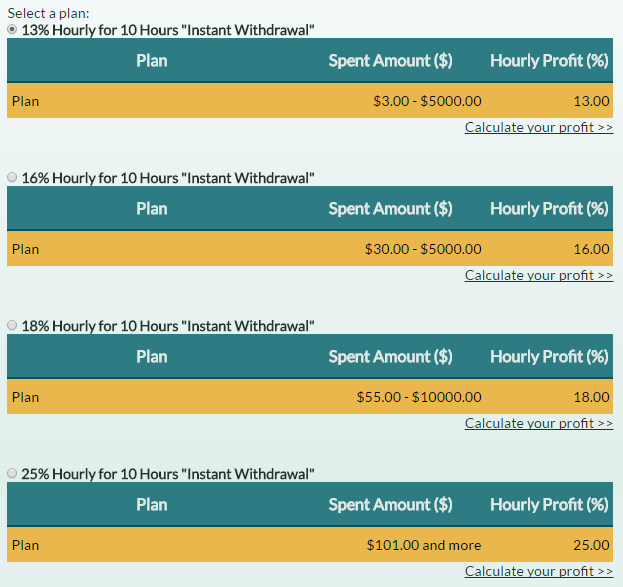Open Calculate your profit under 25% plan
The height and width of the screenshot is (587, 623).
pyautogui.click(x=538, y=572)
